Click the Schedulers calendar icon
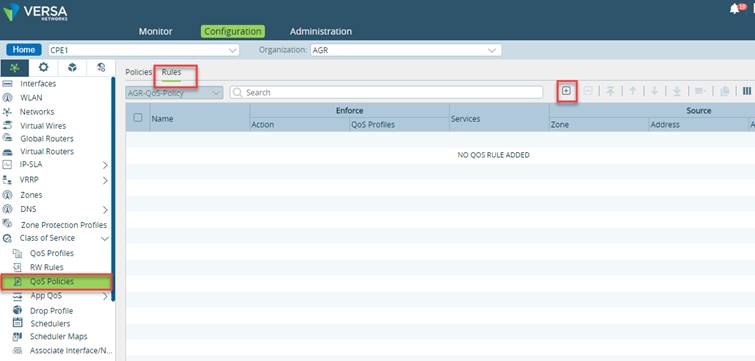Viewport: 755px width, 361px height. (x=17, y=323)
